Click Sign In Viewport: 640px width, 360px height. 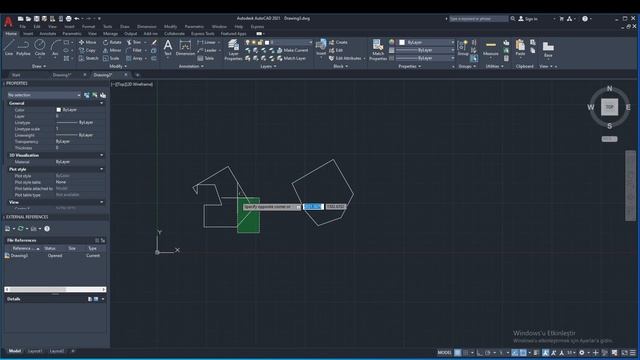(x=528, y=19)
